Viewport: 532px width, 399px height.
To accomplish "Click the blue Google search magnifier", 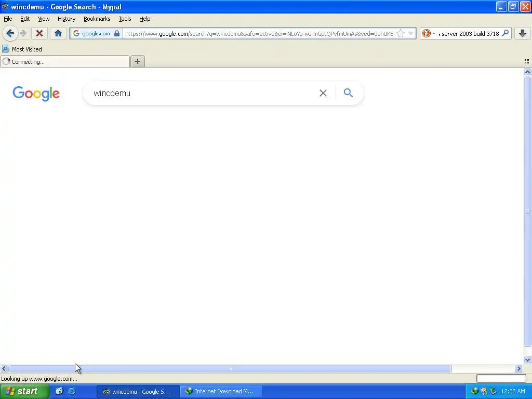I will tap(348, 92).
